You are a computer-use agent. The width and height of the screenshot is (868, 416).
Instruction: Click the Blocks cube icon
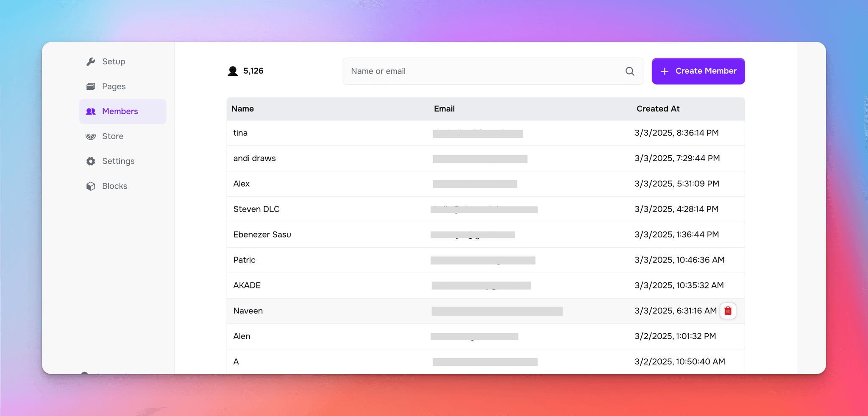91,186
